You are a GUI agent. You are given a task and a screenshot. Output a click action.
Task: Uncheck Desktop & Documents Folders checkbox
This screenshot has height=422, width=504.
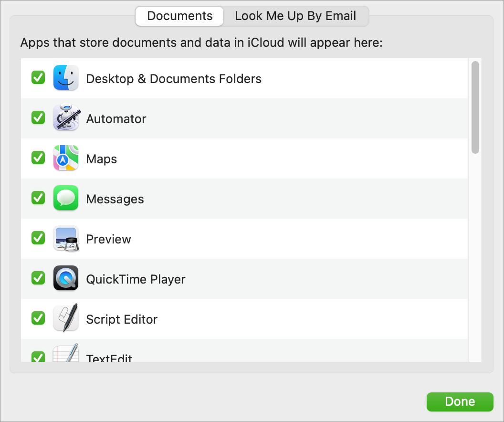(x=38, y=77)
